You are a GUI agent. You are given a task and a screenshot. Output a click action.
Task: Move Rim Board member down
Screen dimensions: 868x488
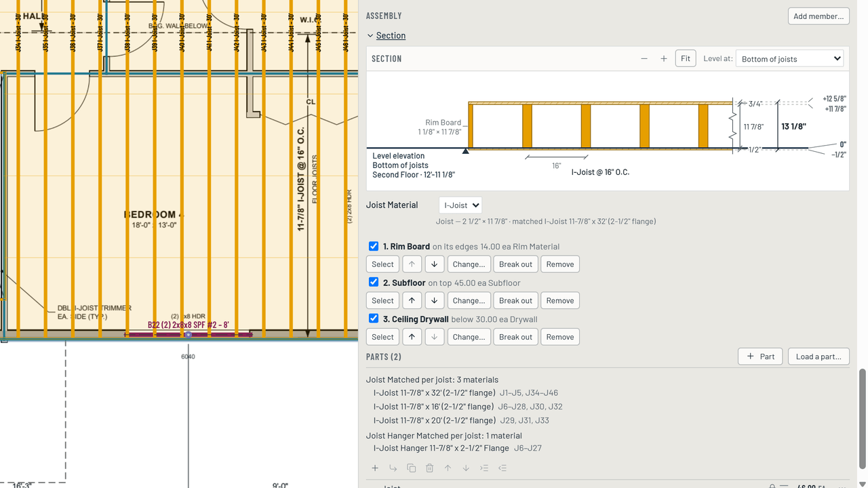pyautogui.click(x=434, y=264)
